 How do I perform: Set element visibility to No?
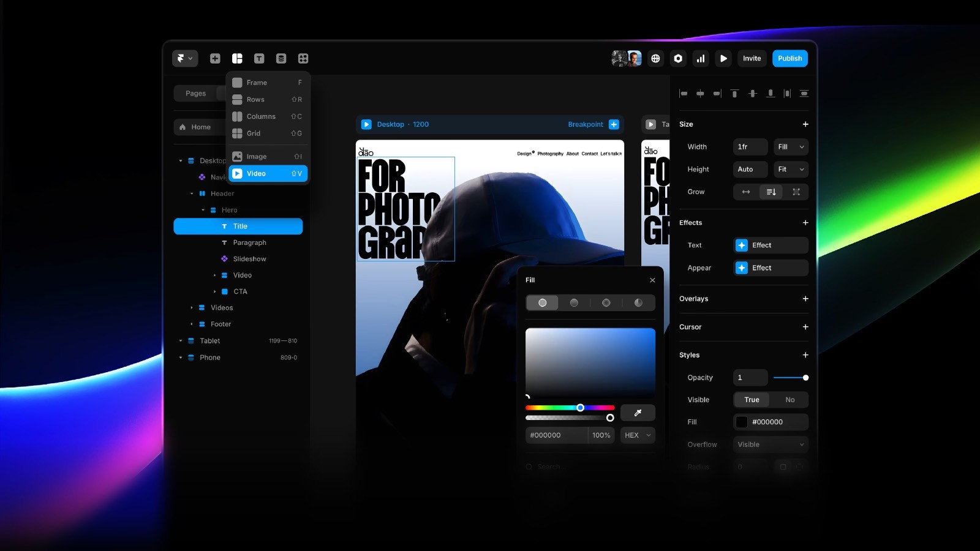point(790,399)
